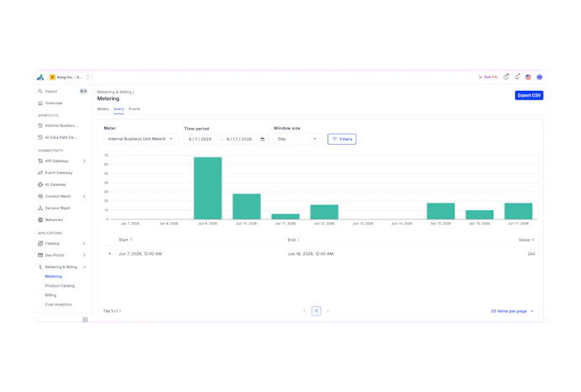This screenshot has width=581, height=392.
Task: Sort table by End column
Action: pyautogui.click(x=294, y=240)
